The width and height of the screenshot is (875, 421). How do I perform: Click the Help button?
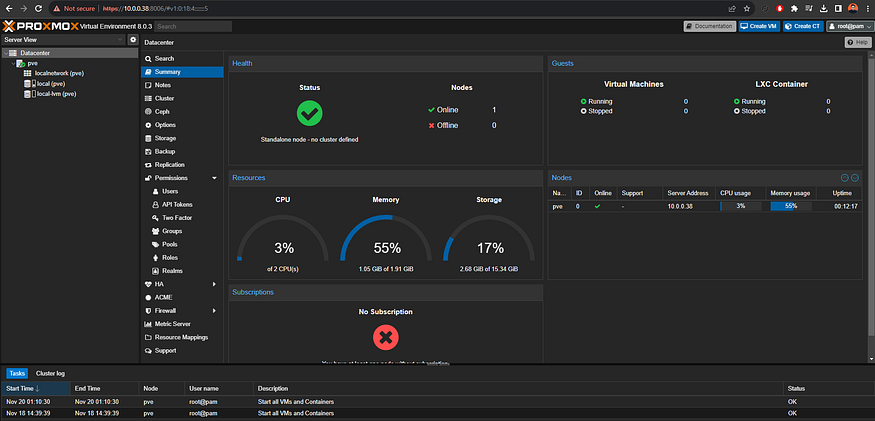(858, 42)
